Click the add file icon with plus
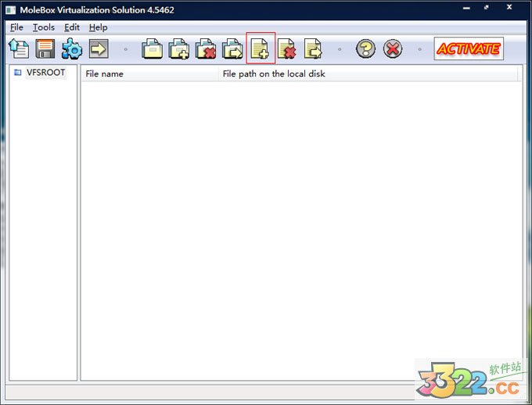The height and width of the screenshot is (405, 532). point(260,48)
